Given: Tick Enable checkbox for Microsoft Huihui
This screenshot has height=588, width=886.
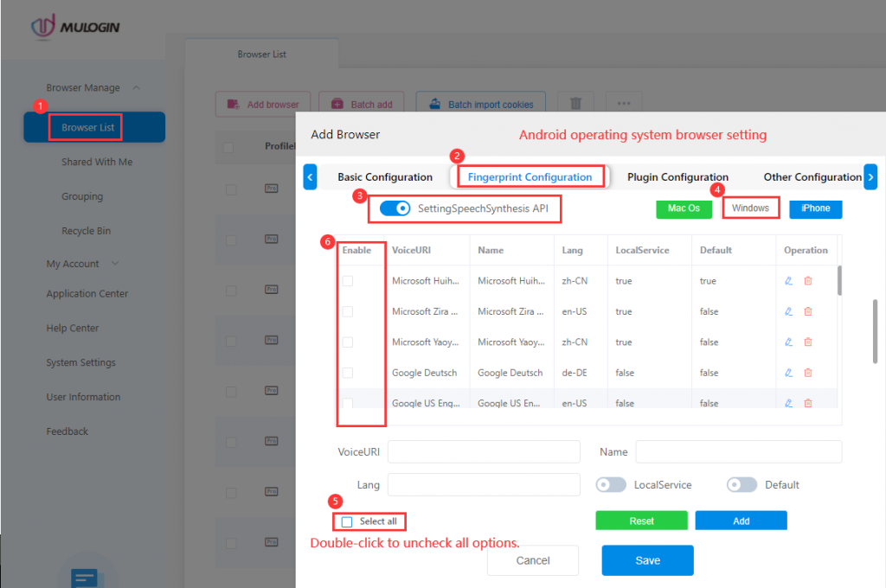Looking at the screenshot, I should point(348,281).
